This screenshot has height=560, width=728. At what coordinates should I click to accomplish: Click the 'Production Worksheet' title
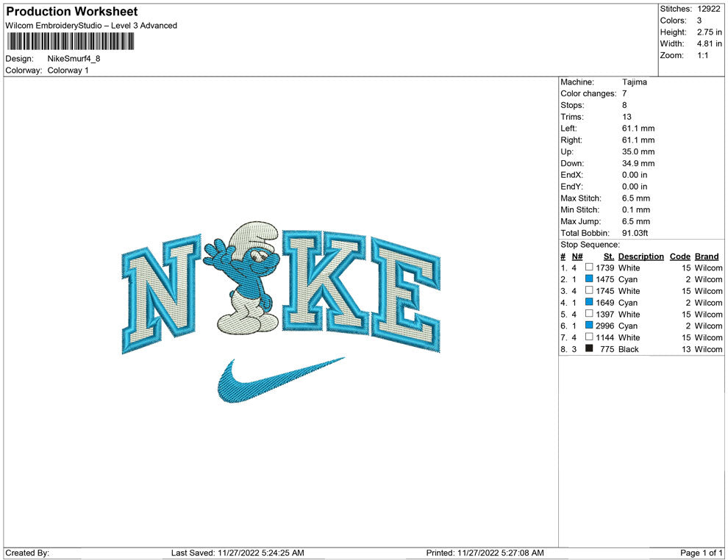(x=72, y=12)
